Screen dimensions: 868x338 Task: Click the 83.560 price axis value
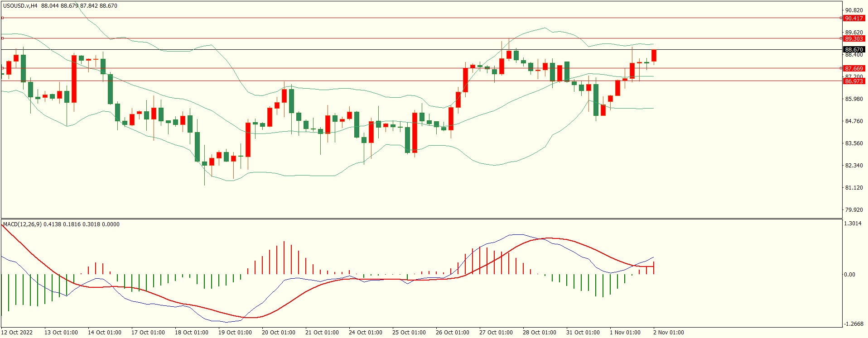(854, 143)
